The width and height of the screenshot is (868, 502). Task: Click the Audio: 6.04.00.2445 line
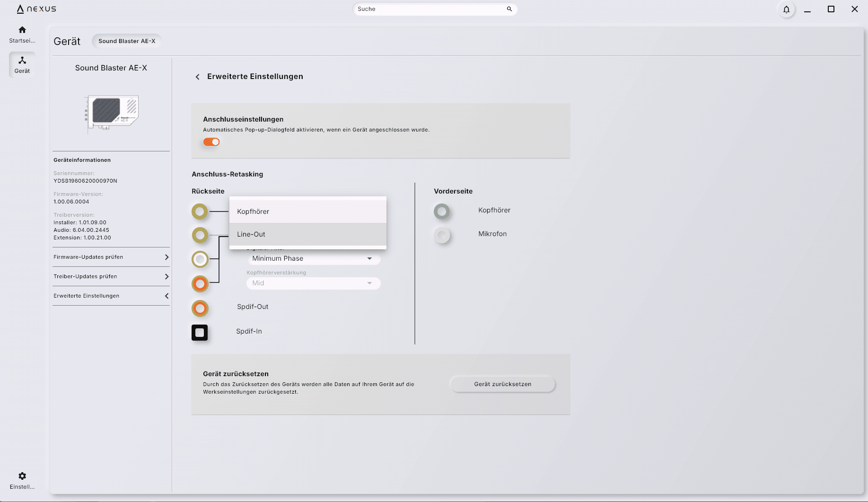coord(81,230)
